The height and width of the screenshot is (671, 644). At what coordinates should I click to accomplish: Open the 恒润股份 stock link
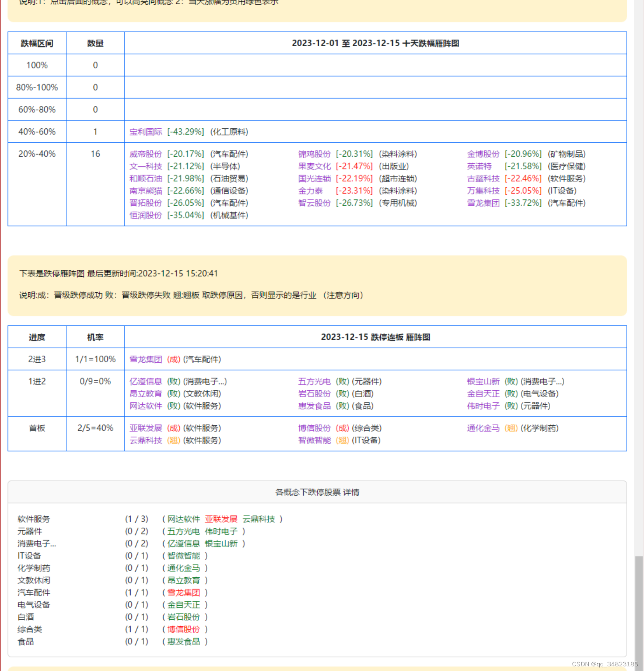(145, 215)
